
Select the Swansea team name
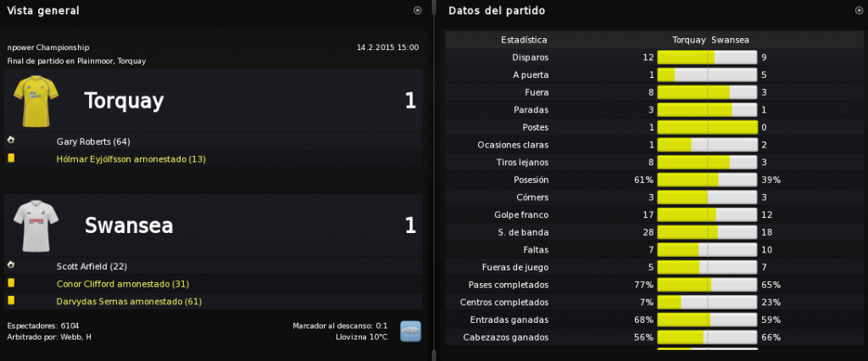pos(129,226)
